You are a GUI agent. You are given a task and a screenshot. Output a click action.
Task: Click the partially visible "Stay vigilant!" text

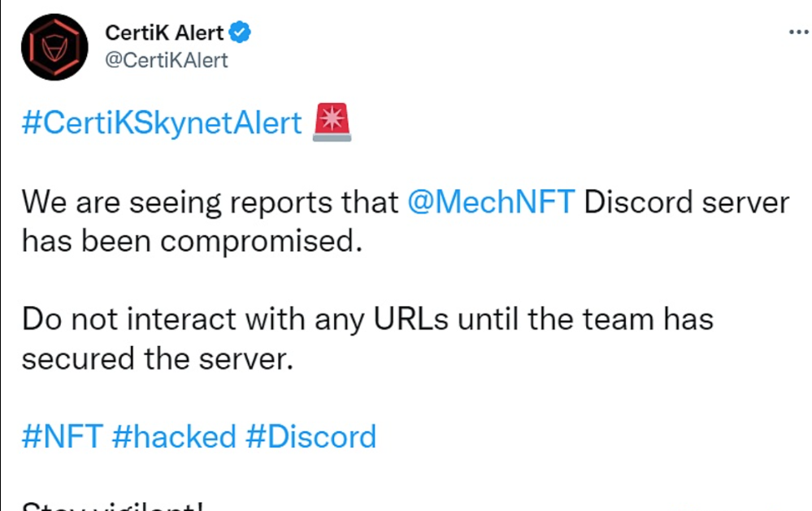[112, 506]
